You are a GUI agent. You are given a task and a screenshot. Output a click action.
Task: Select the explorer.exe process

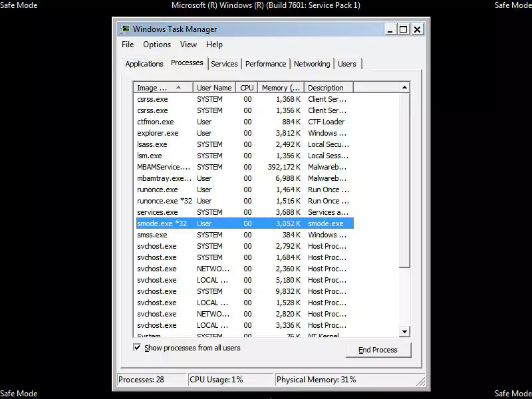(x=243, y=133)
